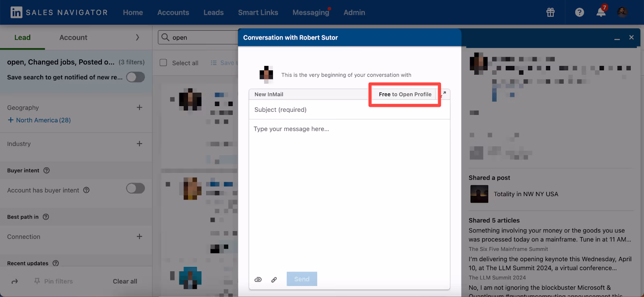
Task: Click the 'Totality in NW NY USA' post title
Action: pos(526,194)
